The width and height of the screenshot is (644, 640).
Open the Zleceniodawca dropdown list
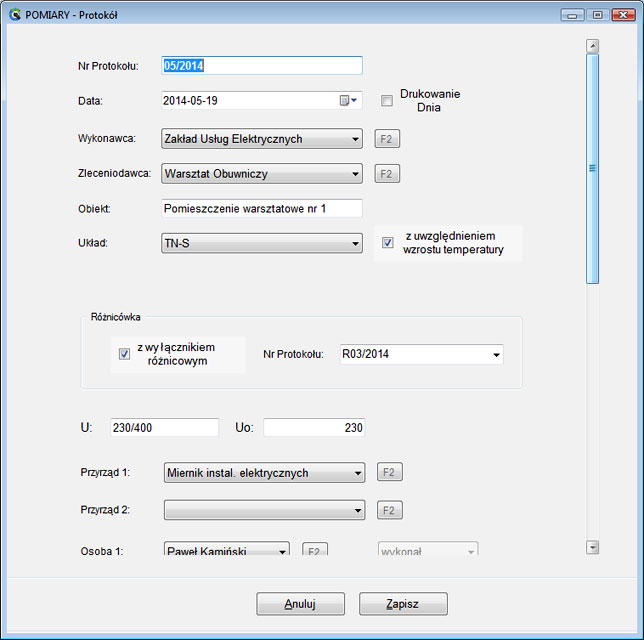point(262,173)
